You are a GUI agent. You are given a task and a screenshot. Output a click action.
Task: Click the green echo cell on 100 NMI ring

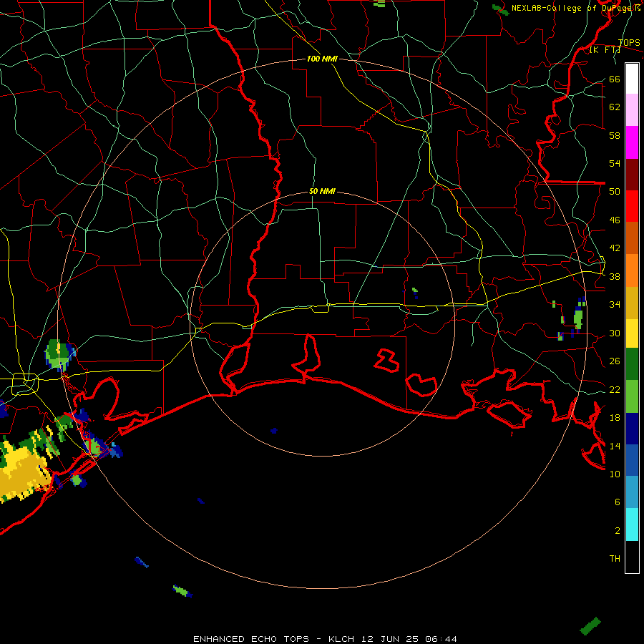click(x=59, y=355)
